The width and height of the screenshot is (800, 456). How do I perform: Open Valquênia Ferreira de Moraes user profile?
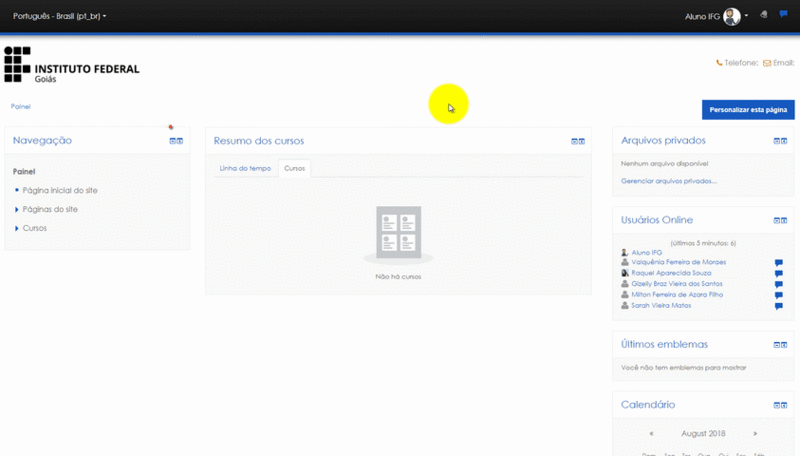click(679, 262)
